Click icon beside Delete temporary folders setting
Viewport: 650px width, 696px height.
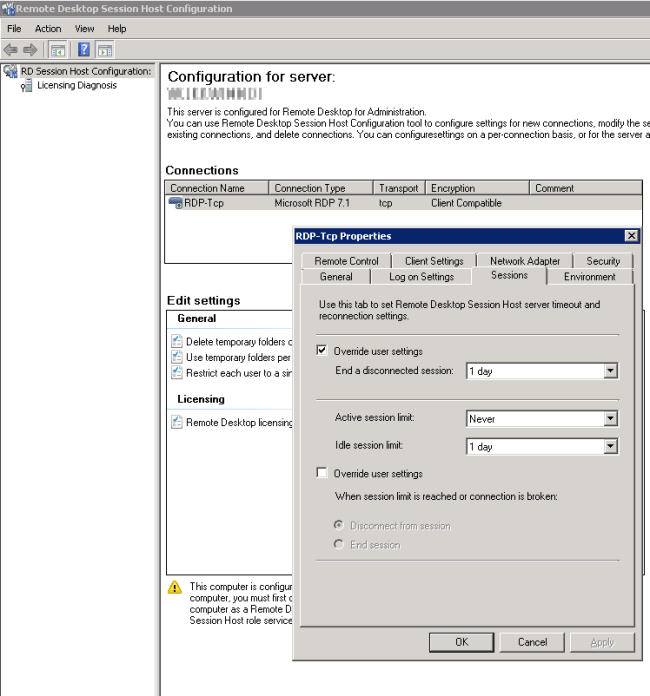177,341
